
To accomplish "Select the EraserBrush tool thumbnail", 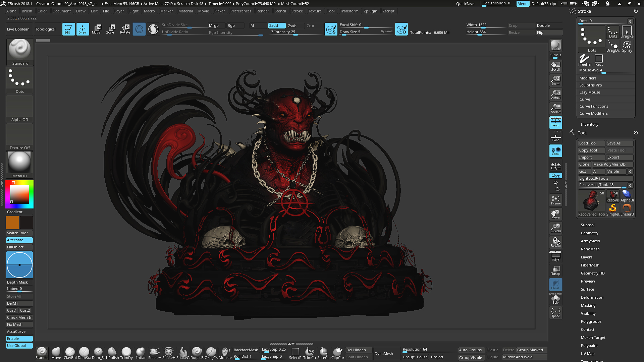I will coord(627,210).
